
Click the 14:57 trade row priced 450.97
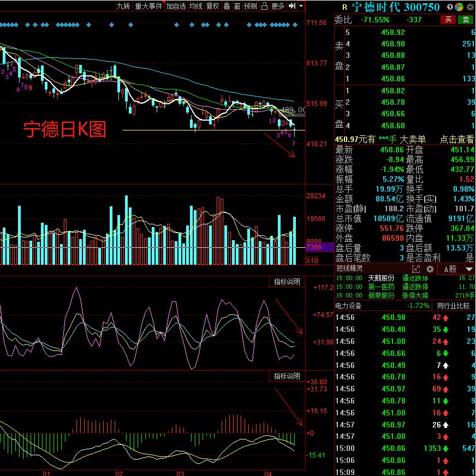pyautogui.click(x=405, y=425)
